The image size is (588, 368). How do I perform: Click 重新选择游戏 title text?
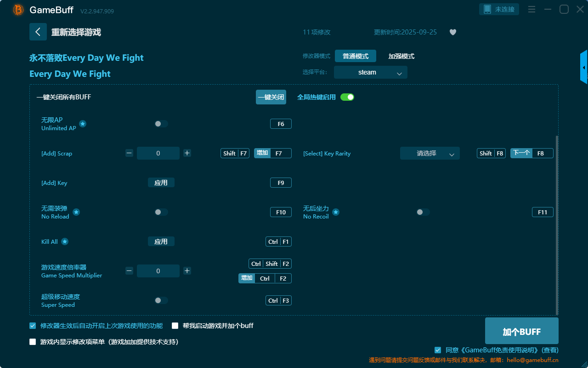pyautogui.click(x=76, y=32)
